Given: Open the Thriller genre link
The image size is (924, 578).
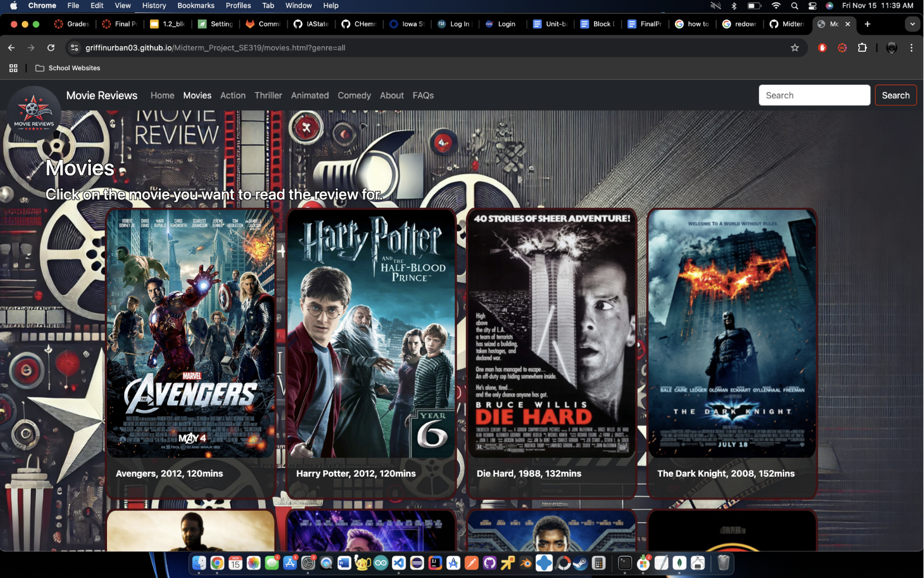Looking at the screenshot, I should (268, 95).
